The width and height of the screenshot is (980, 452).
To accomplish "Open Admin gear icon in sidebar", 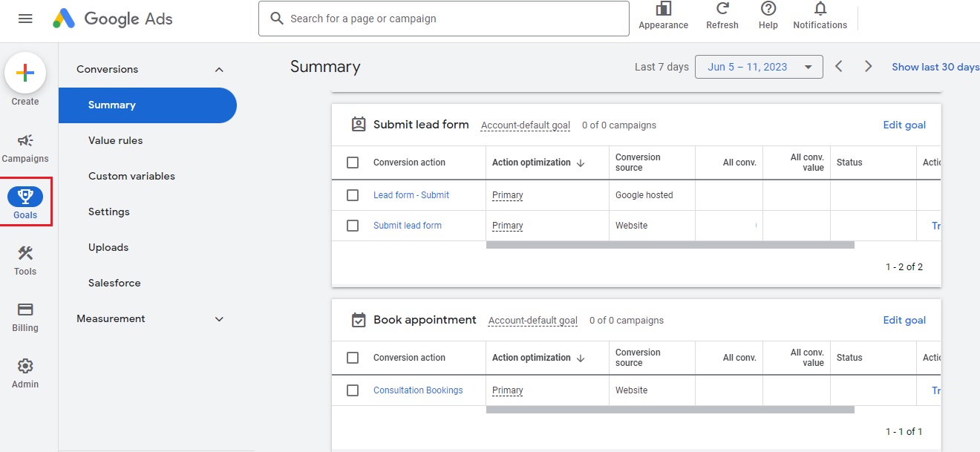I will (25, 367).
